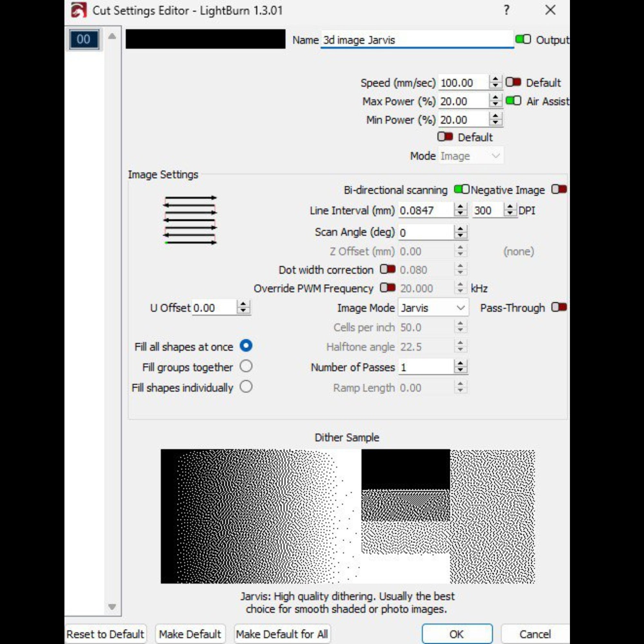Click the help question mark icon
The height and width of the screenshot is (644, 644).
(506, 10)
